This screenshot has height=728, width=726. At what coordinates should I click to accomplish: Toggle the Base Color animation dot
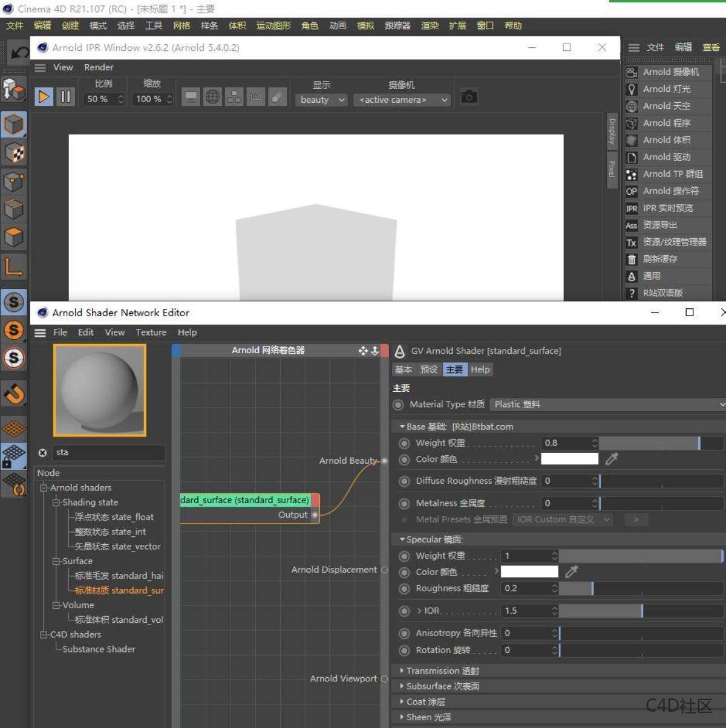404,460
